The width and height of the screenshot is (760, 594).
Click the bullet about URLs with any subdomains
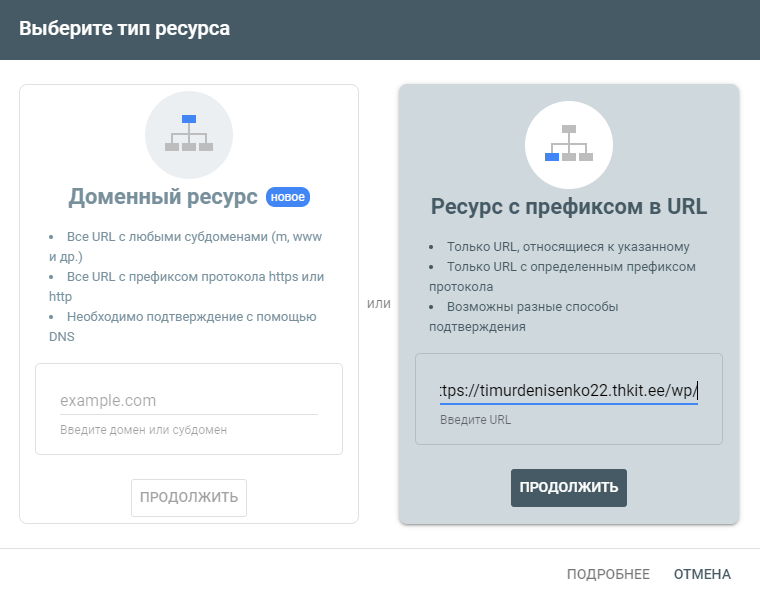(x=186, y=247)
